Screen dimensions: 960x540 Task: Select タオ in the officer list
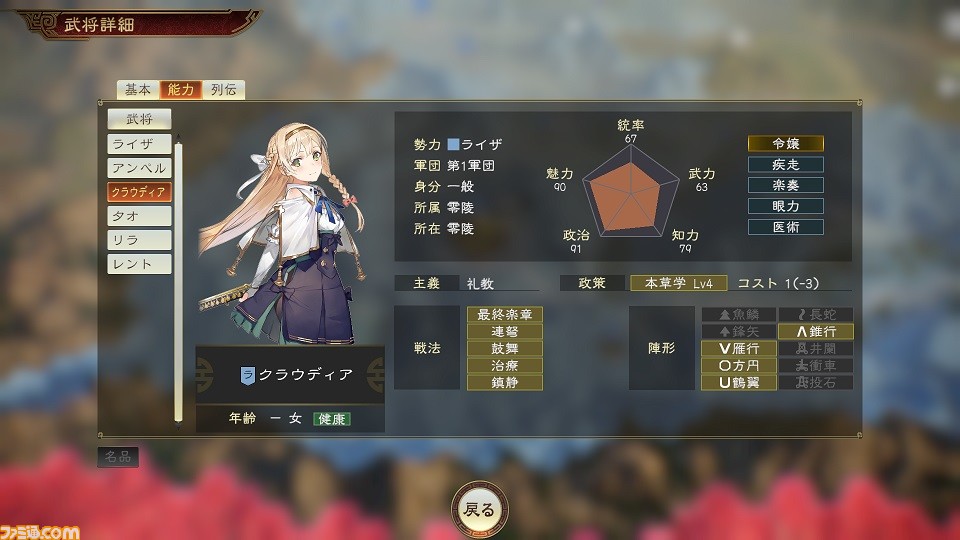click(140, 216)
